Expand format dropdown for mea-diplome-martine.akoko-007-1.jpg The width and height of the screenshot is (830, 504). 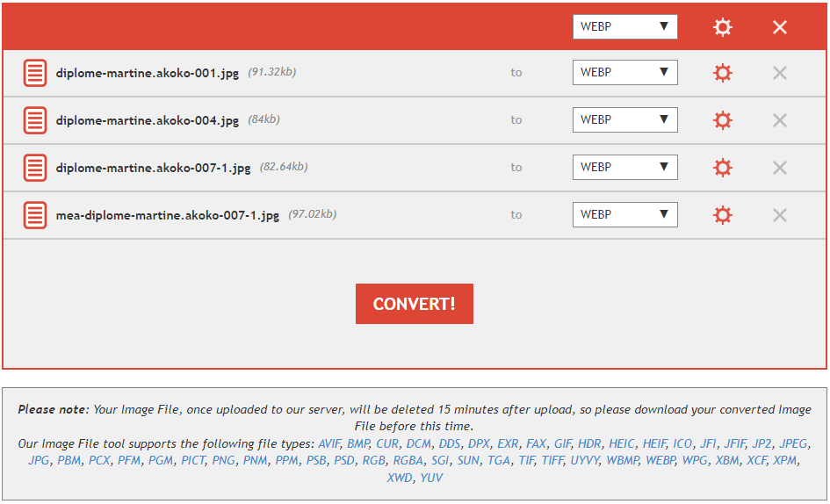pos(624,214)
